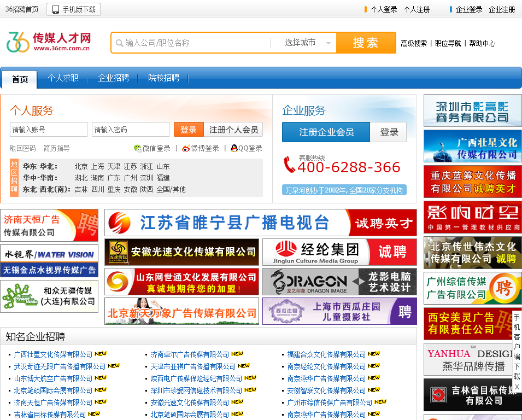Click the 简历指导 link
This screenshot has width=522, height=420.
57,148
